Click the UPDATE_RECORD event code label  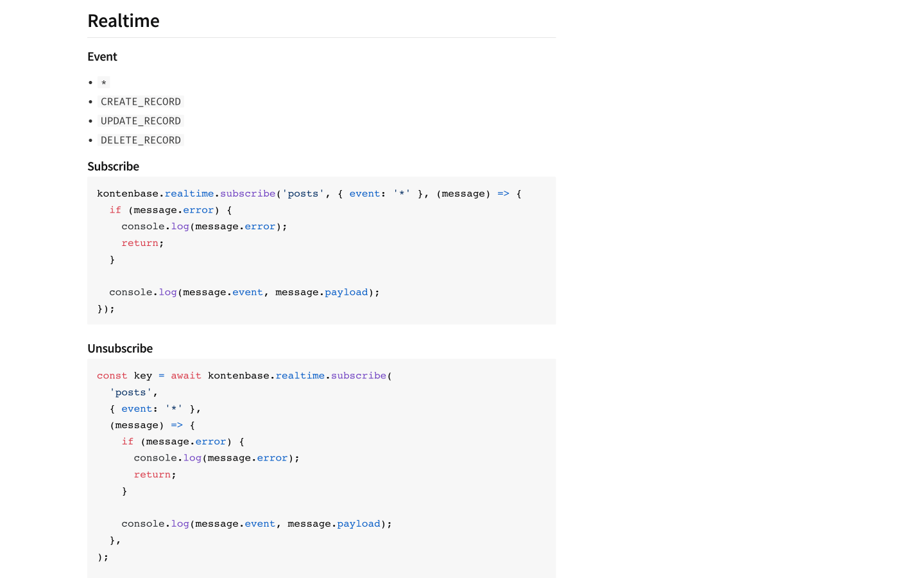point(141,121)
